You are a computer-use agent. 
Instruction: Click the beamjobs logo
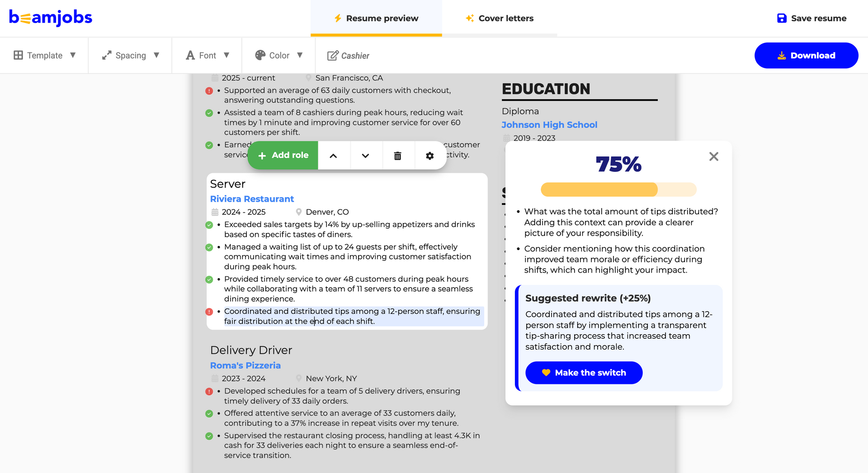pos(51,18)
